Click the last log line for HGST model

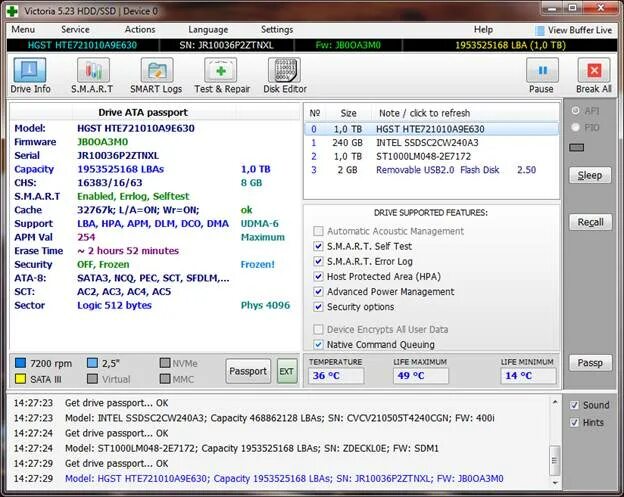coord(284,478)
